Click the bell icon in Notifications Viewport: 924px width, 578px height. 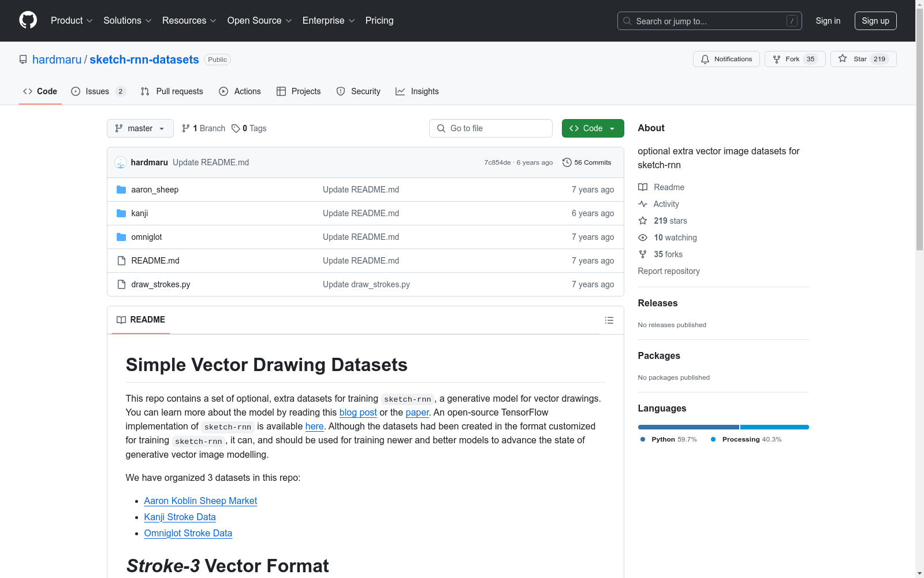coord(705,59)
